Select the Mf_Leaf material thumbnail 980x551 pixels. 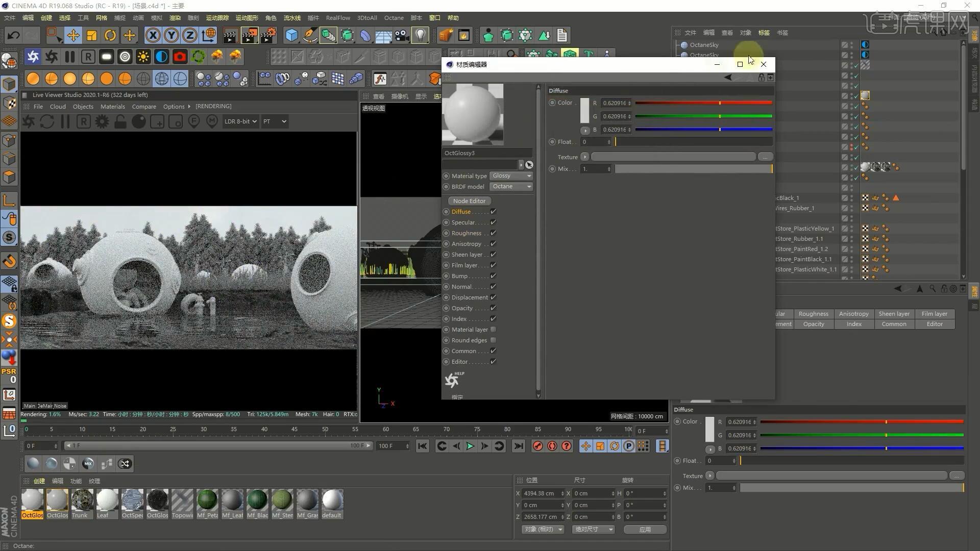tap(232, 504)
